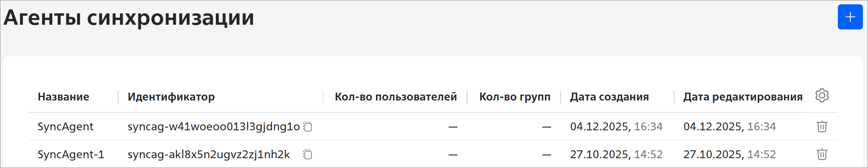
Task: Click SyncAgent-1 creation date 27.10.2025
Action: pyautogui.click(x=600, y=155)
